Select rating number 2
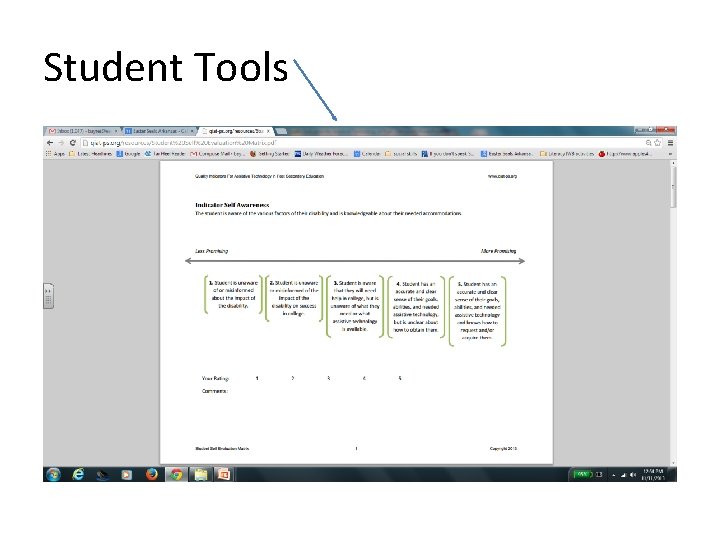The image size is (720, 540). tap(292, 378)
